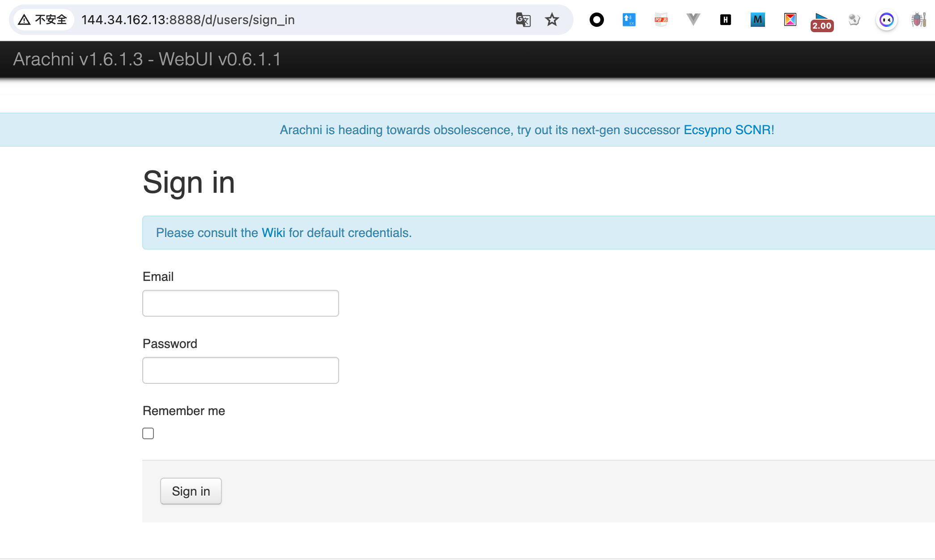Screen dimensions: 935x560
Task: Click the Arachni WebUI header title
Action: pos(147,59)
